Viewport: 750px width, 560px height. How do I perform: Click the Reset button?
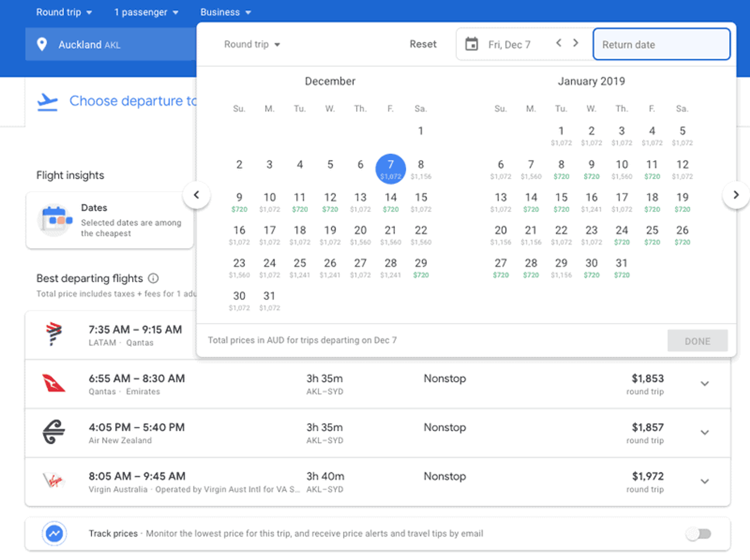point(423,44)
